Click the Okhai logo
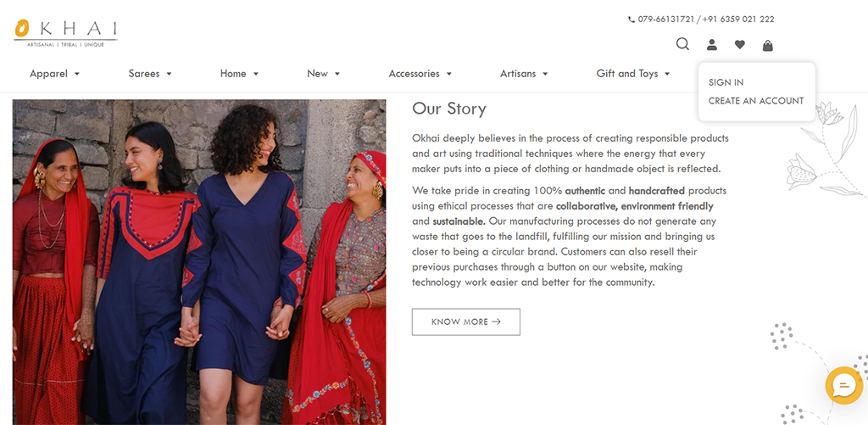Screen dimensions: 868x425 point(65,32)
